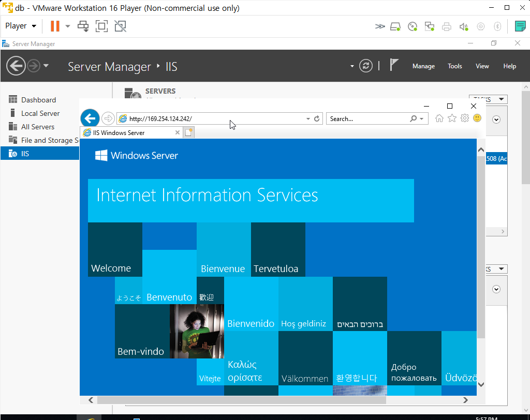Click the search magnifier icon

(x=414, y=118)
